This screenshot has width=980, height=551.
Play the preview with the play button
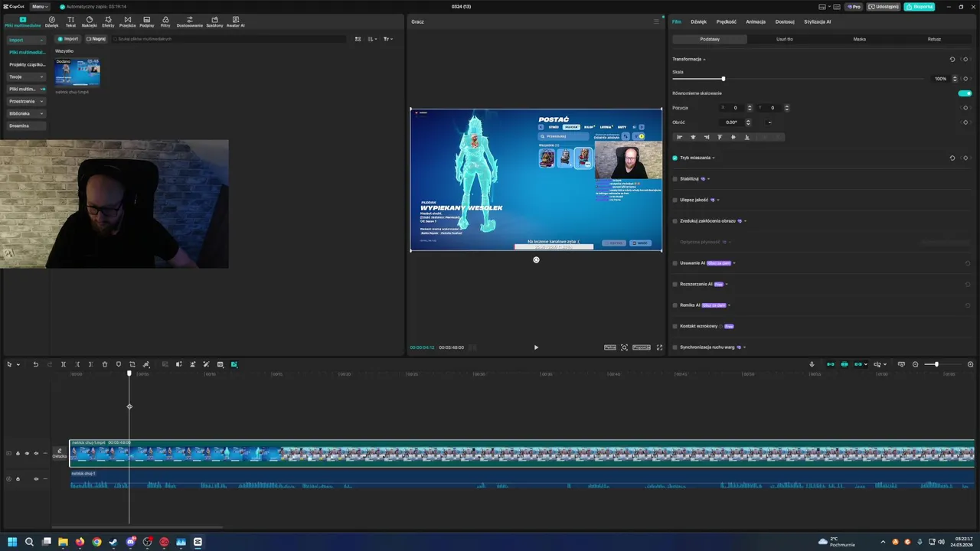point(536,347)
